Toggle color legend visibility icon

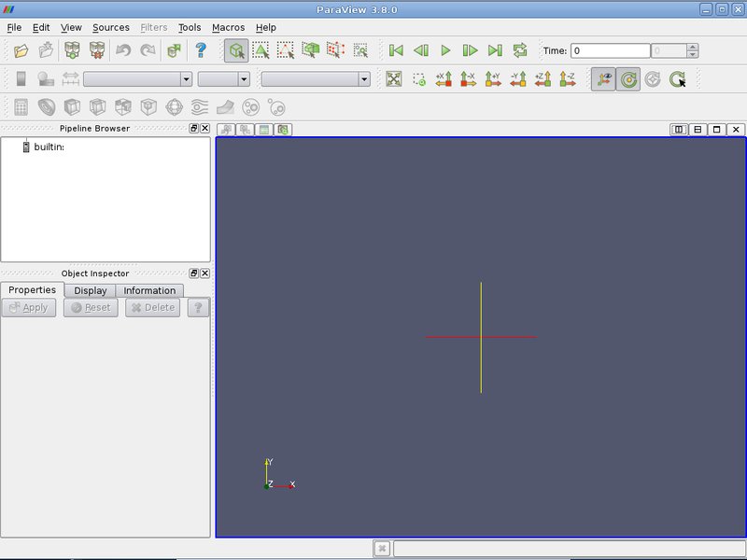[21, 79]
